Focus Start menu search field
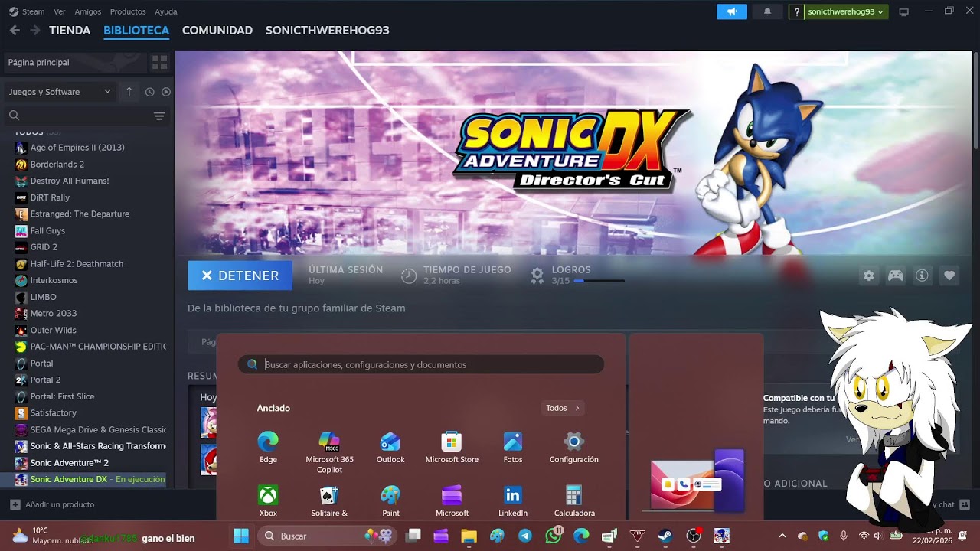The image size is (980, 551). coord(421,364)
